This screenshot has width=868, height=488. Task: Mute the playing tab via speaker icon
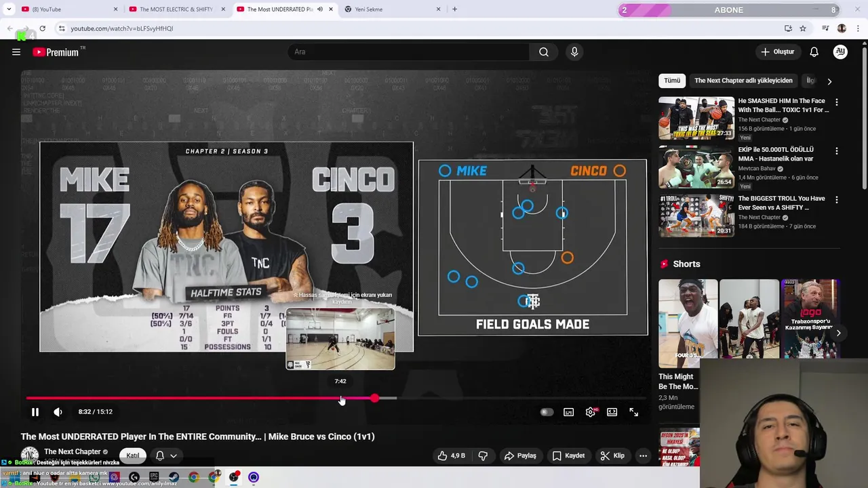pyautogui.click(x=320, y=9)
